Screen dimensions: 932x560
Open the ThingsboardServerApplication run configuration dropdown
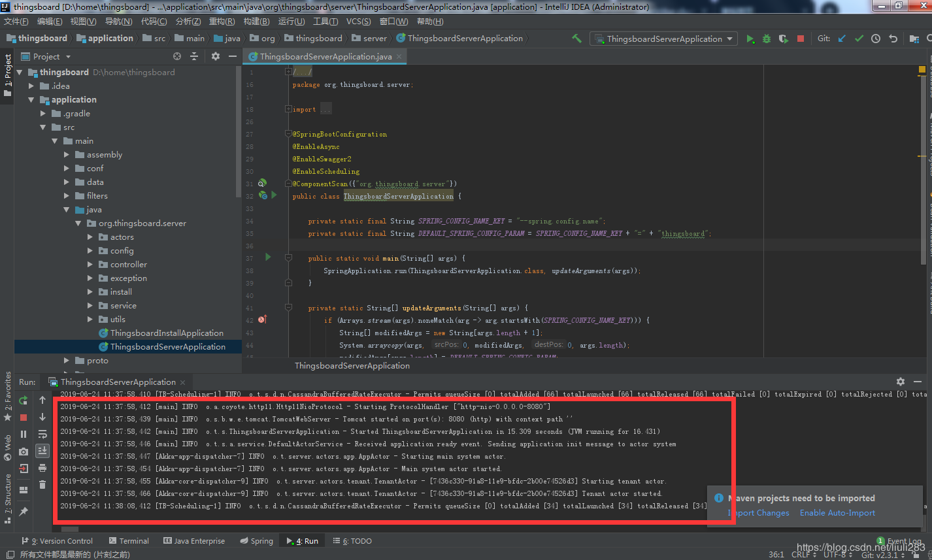(664, 39)
